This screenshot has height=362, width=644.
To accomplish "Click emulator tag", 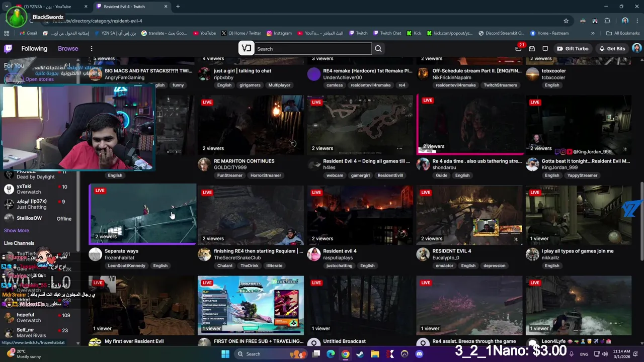I will 444,265.
